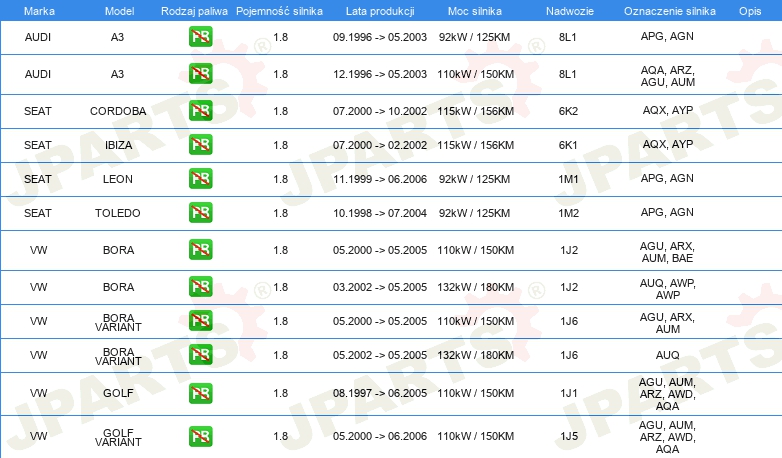
Task: Select the CORDOBA model cell
Action: pyautogui.click(x=118, y=111)
